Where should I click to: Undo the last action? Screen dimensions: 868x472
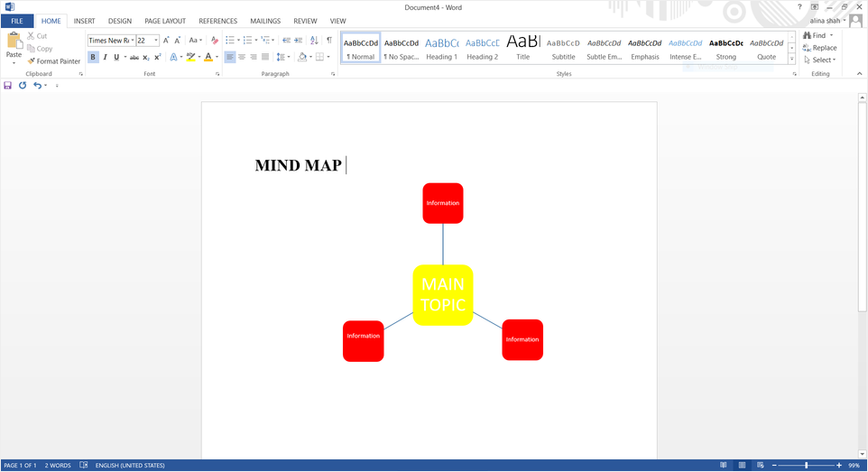37,86
